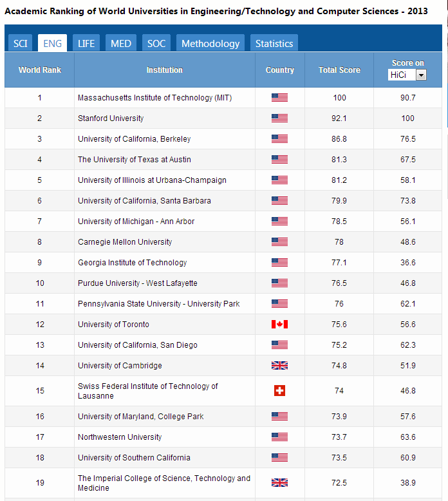
Task: Click the flag in Urbana-Champaign row
Action: coord(280,180)
